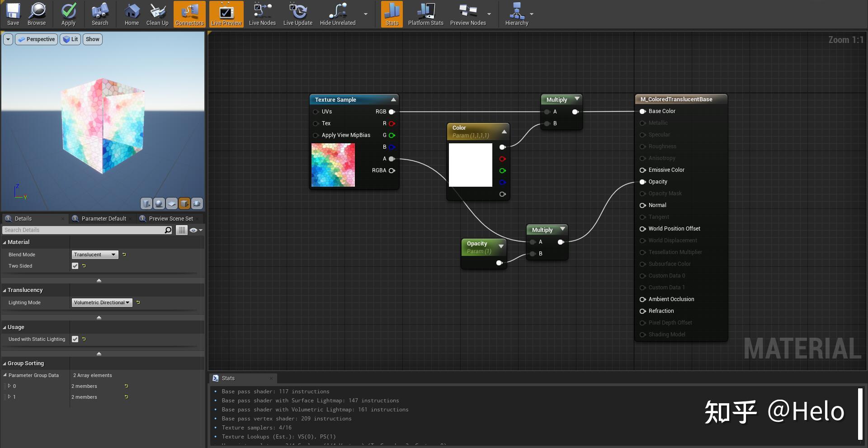Open the Blend Mode dropdown

click(95, 255)
